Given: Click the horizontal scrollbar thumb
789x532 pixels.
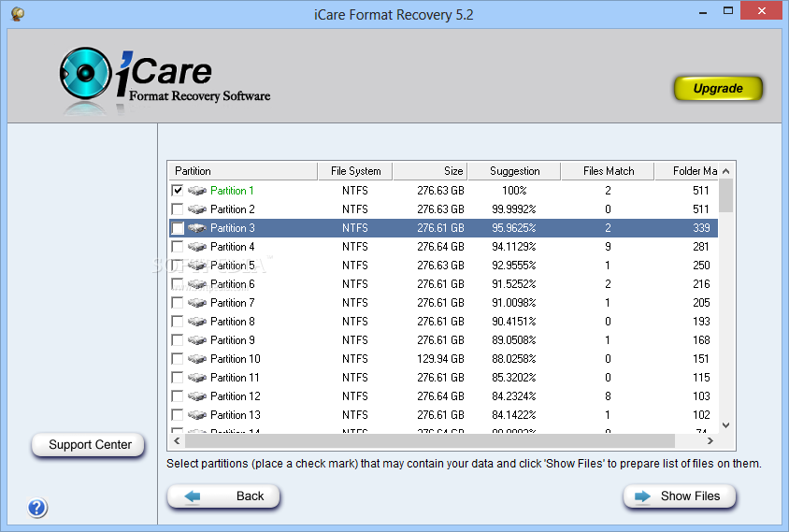Looking at the screenshot, I should 430,441.
